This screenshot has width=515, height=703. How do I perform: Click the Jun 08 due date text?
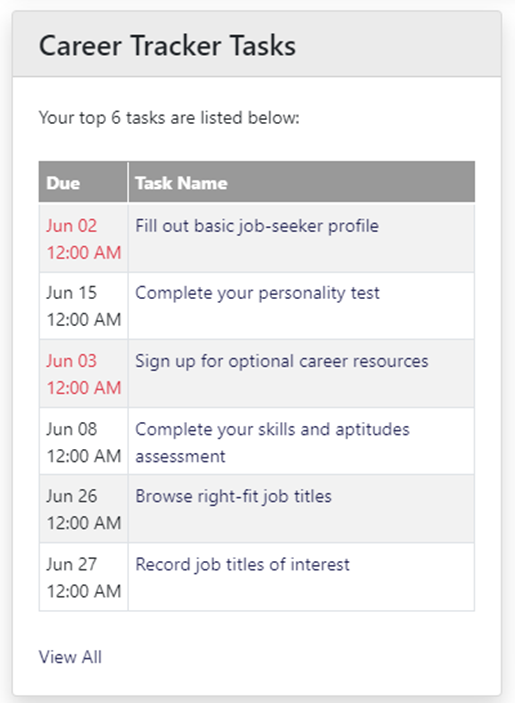coord(71,429)
